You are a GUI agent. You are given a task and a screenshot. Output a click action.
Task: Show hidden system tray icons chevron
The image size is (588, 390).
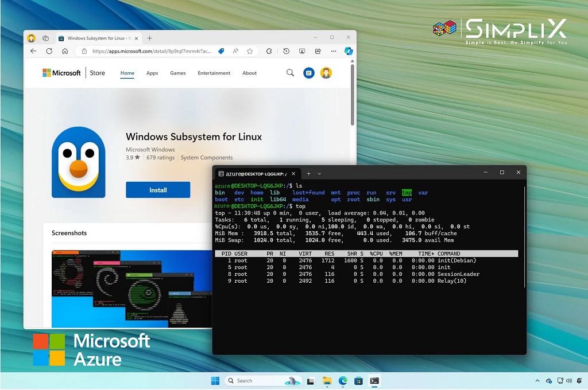[537, 381]
